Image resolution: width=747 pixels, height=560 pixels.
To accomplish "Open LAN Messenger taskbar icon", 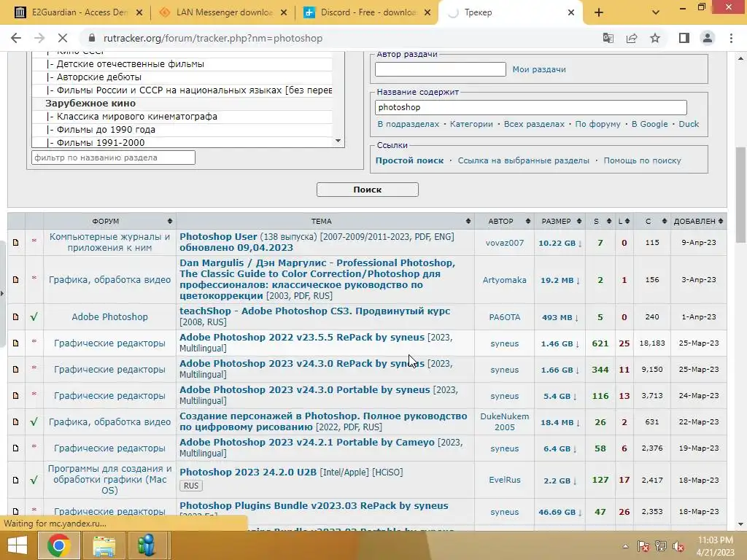I will tap(147, 545).
